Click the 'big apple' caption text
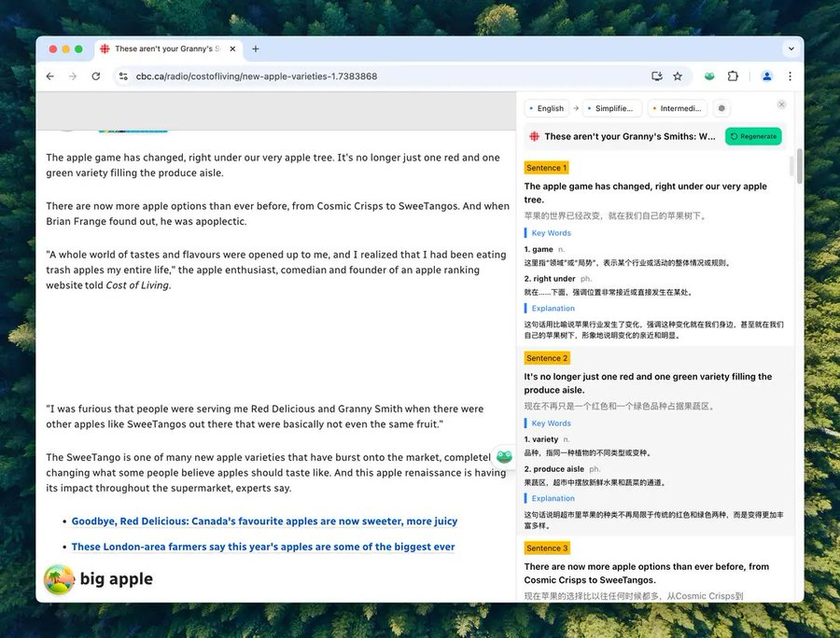The height and width of the screenshot is (638, 840). coord(117,579)
